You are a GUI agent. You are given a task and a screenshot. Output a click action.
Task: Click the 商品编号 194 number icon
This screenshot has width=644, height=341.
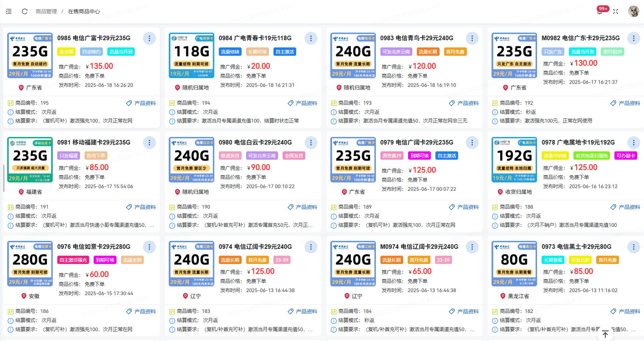pyautogui.click(x=172, y=103)
